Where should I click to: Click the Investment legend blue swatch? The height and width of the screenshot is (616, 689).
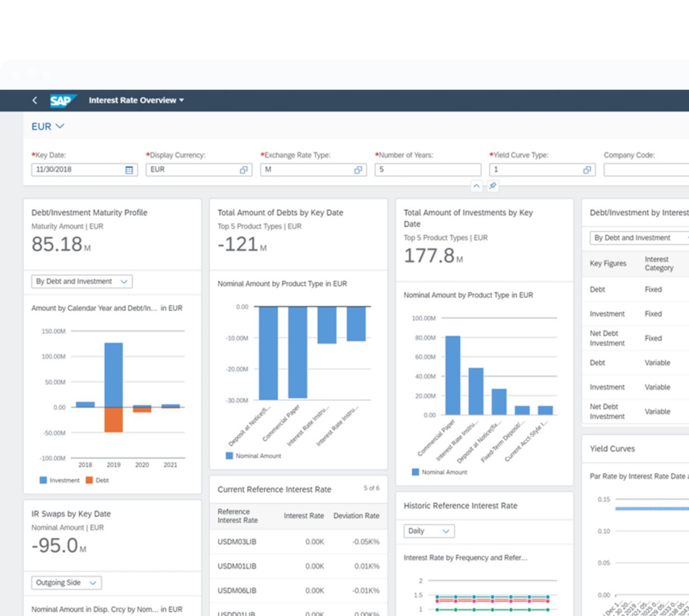(43, 480)
